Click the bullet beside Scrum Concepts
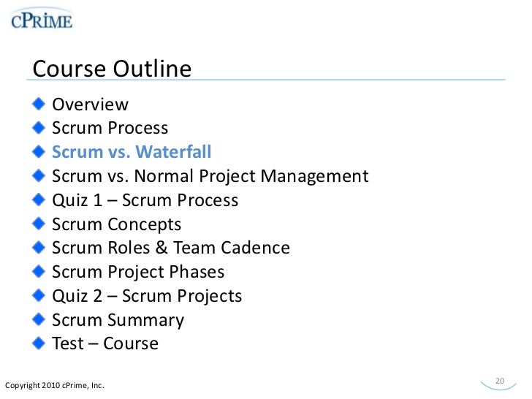 click(39, 224)
